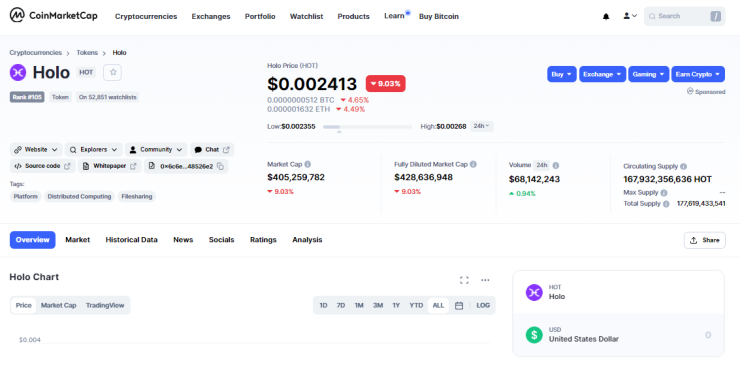Screen dimensions: 740x365
Task: Click Buy Bitcoin in navigation
Action: click(x=439, y=17)
